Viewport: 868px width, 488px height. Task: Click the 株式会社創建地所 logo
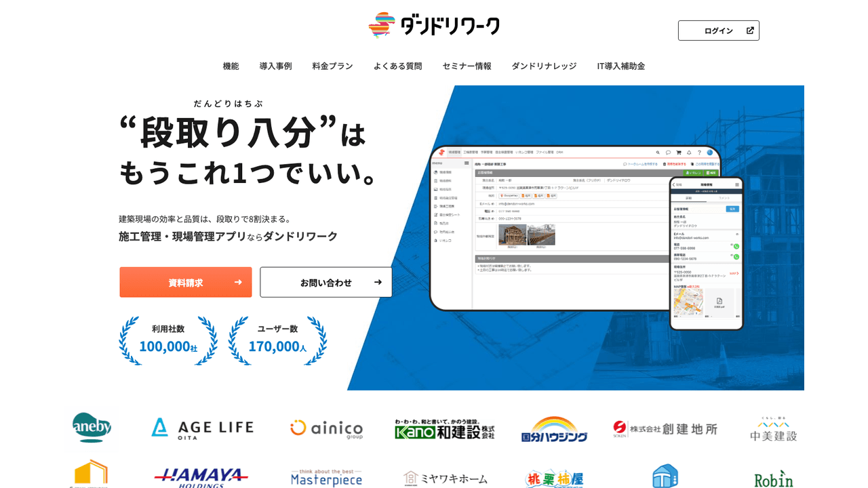(x=665, y=428)
